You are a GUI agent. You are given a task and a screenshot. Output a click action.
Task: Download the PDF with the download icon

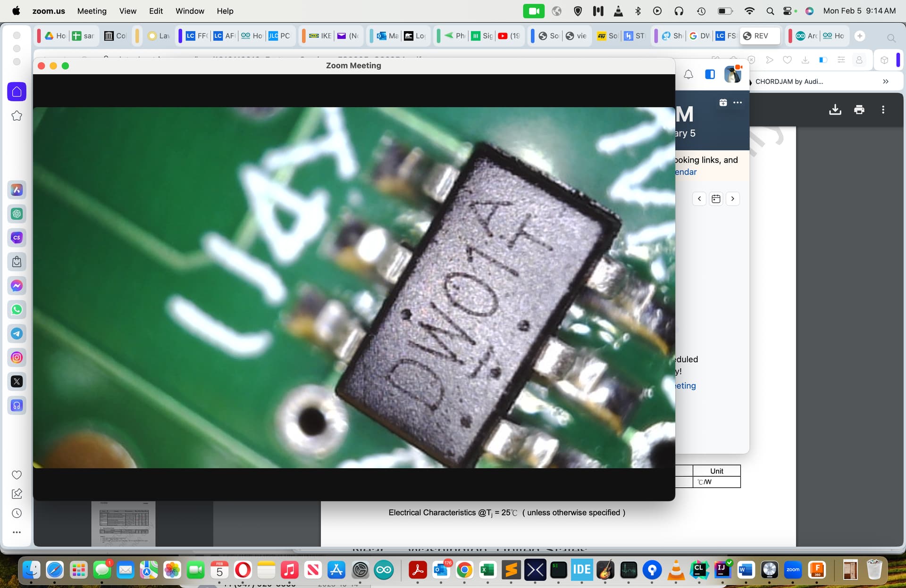click(835, 110)
